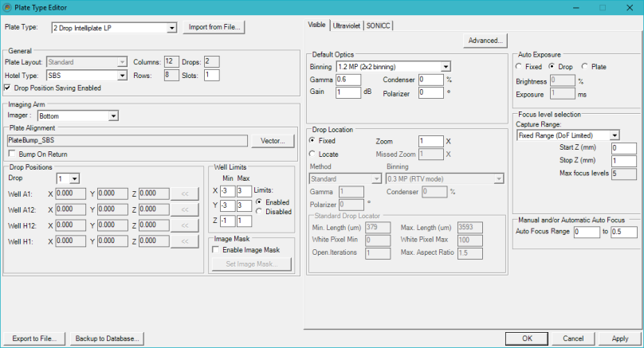The height and width of the screenshot is (348, 644).
Task: Check the Enable Image Mask option
Action: click(x=216, y=249)
